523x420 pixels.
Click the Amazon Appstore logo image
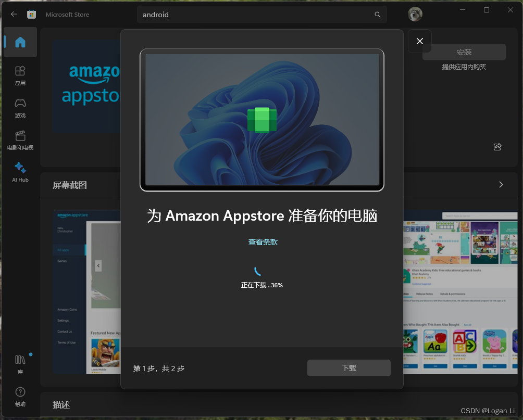tap(86, 87)
